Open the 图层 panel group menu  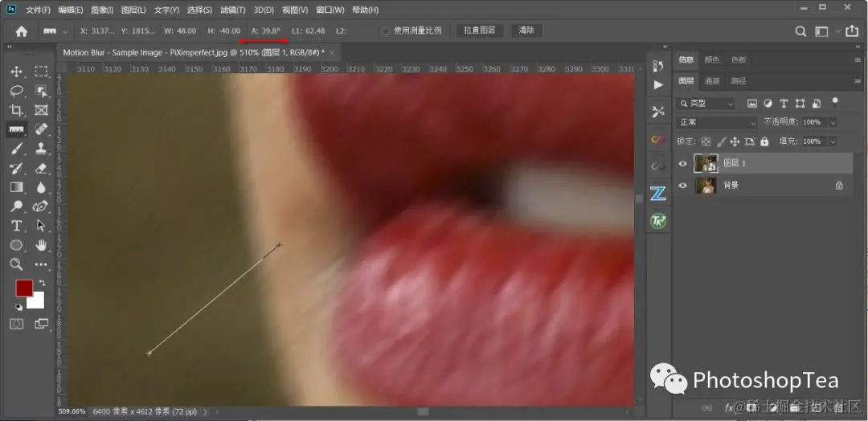(858, 81)
